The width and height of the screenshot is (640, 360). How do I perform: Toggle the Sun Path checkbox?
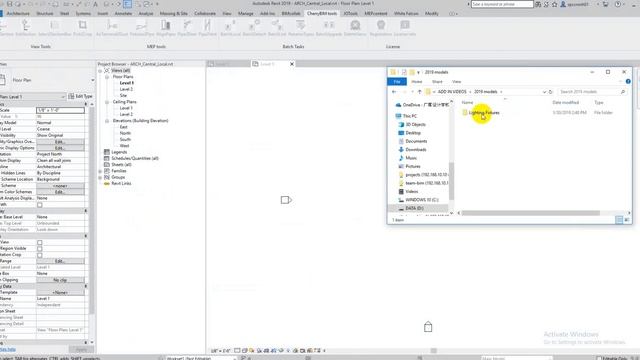(40, 205)
